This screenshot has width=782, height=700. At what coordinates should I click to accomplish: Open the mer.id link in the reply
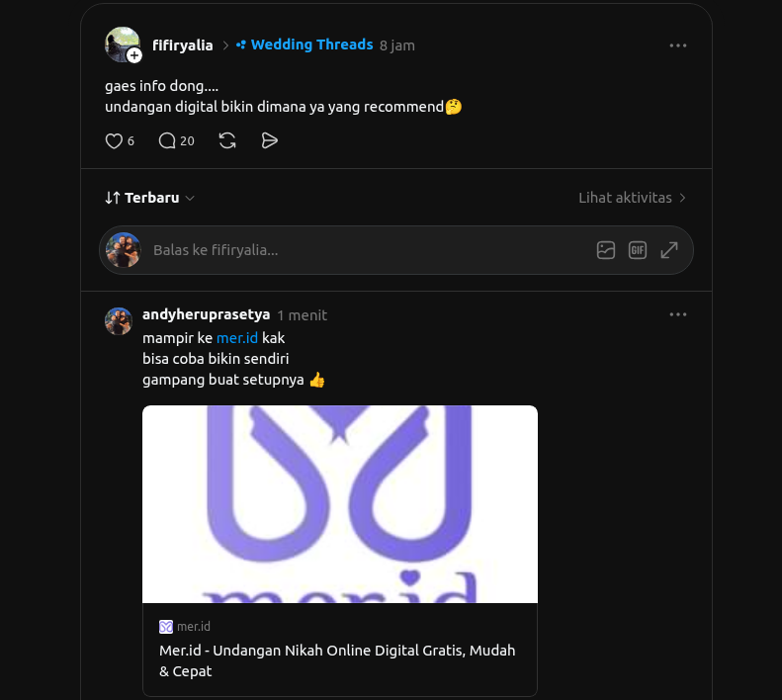[x=237, y=338]
